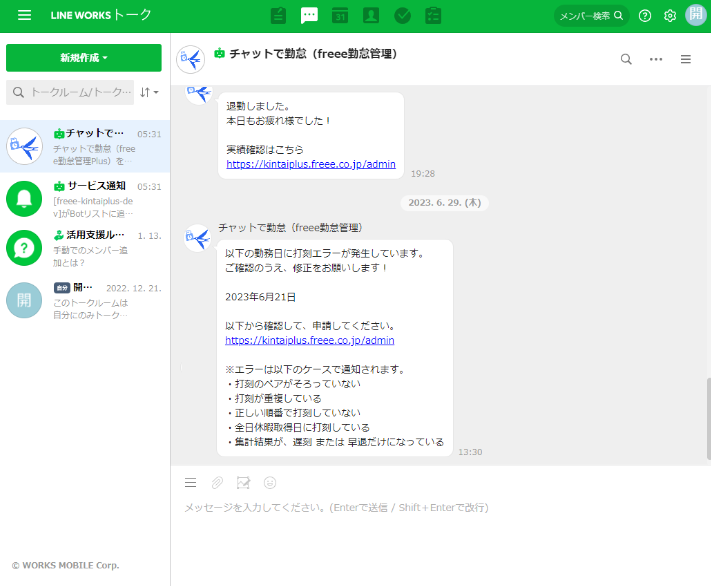Open the help question mark icon
This screenshot has height=586, width=711.
[x=645, y=16]
